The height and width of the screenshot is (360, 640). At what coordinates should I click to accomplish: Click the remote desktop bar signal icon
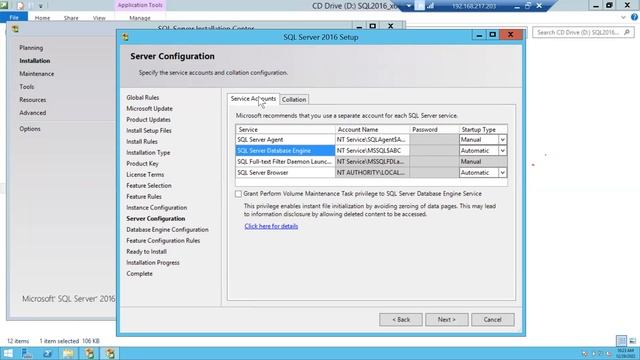pyautogui.click(x=430, y=6)
